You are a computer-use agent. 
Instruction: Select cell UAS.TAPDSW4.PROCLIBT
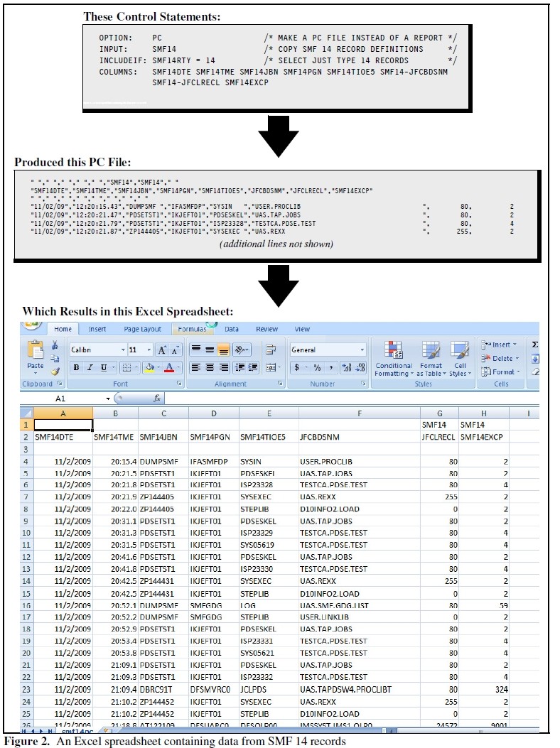pyautogui.click(x=360, y=690)
